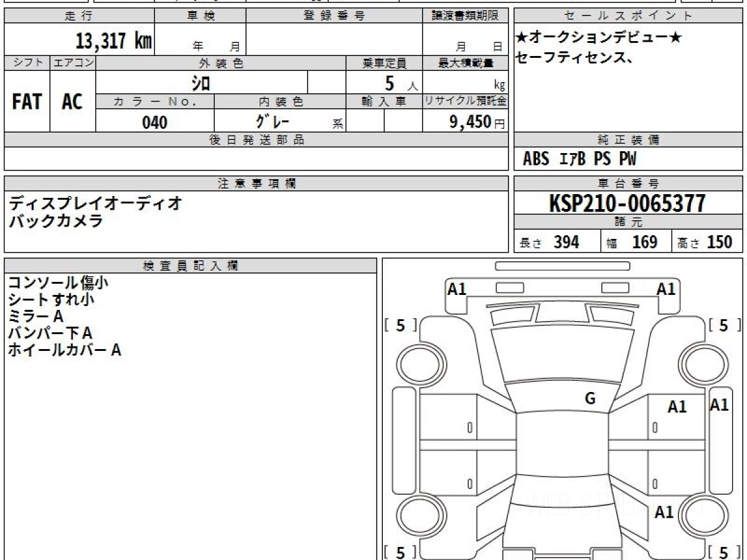Select the chassis number "KSP210-0065377"

coord(627,203)
